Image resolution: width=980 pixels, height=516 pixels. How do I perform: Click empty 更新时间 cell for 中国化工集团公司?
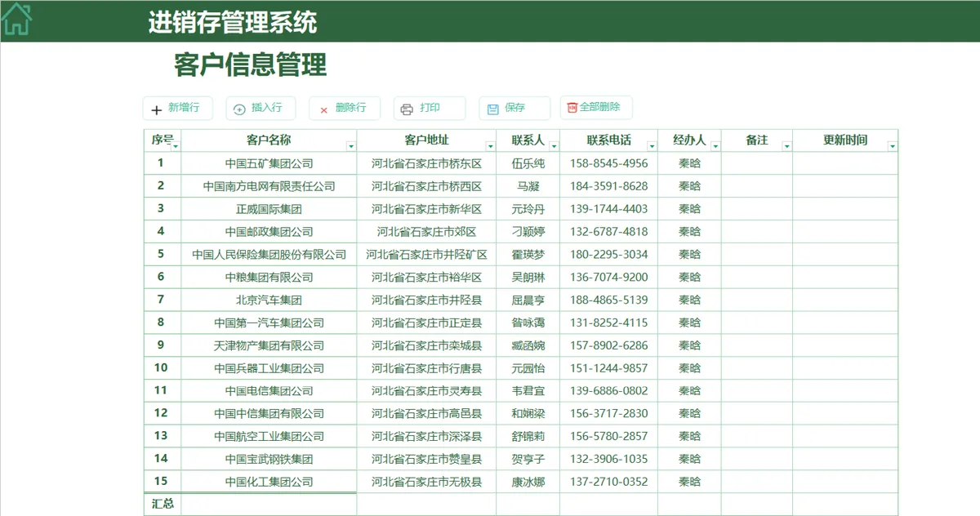(x=845, y=482)
